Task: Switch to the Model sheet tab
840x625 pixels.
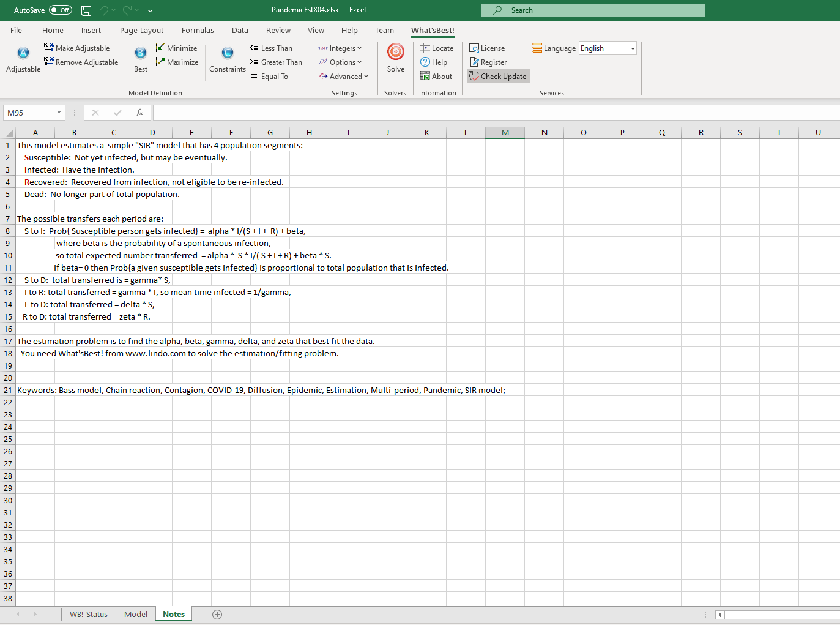Action: (x=135, y=615)
